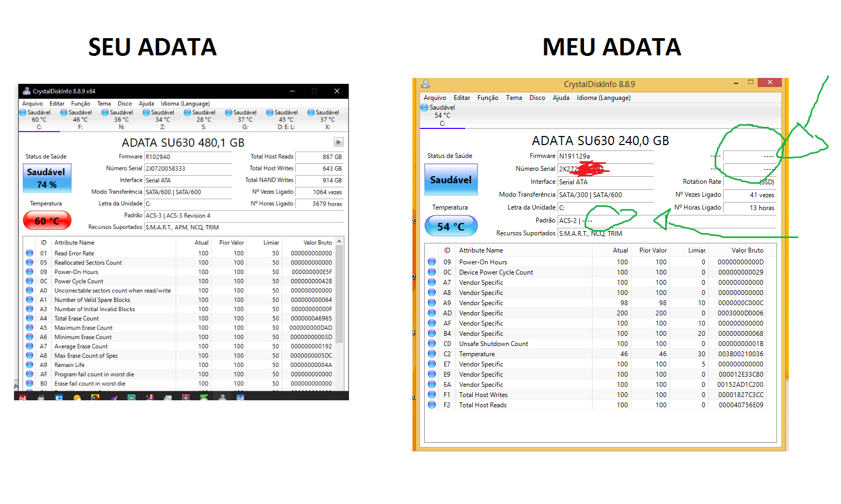Click the blue status orb of Read Error Rate
The image size is (841, 504).
(x=30, y=253)
